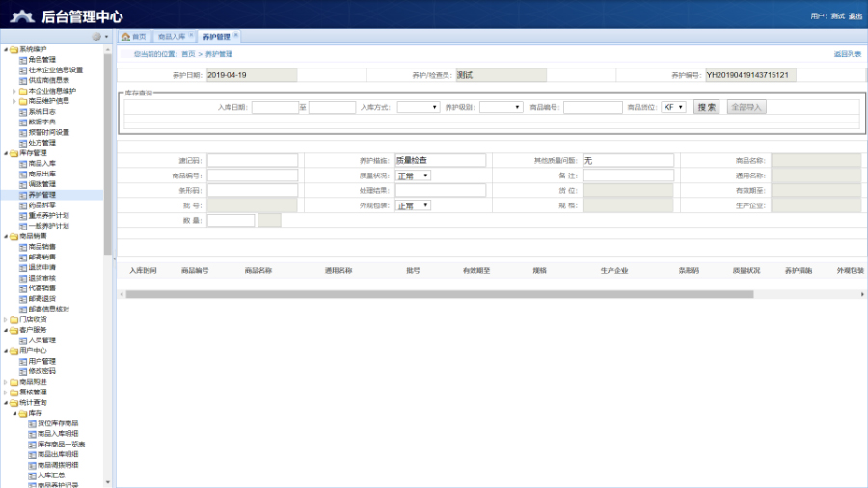Expand the 复核管理 tree node

[6, 393]
